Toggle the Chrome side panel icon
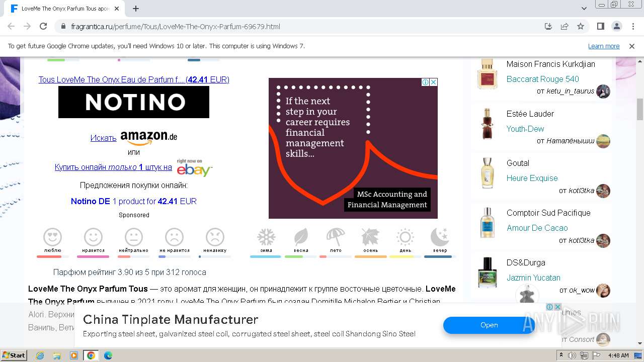This screenshot has width=644, height=362. pyautogui.click(x=600, y=26)
